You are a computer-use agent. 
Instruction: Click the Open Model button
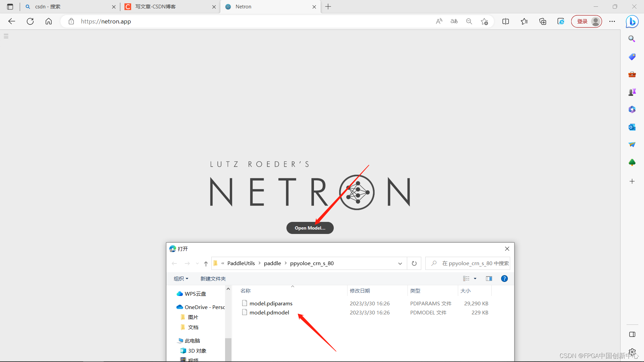[310, 228]
